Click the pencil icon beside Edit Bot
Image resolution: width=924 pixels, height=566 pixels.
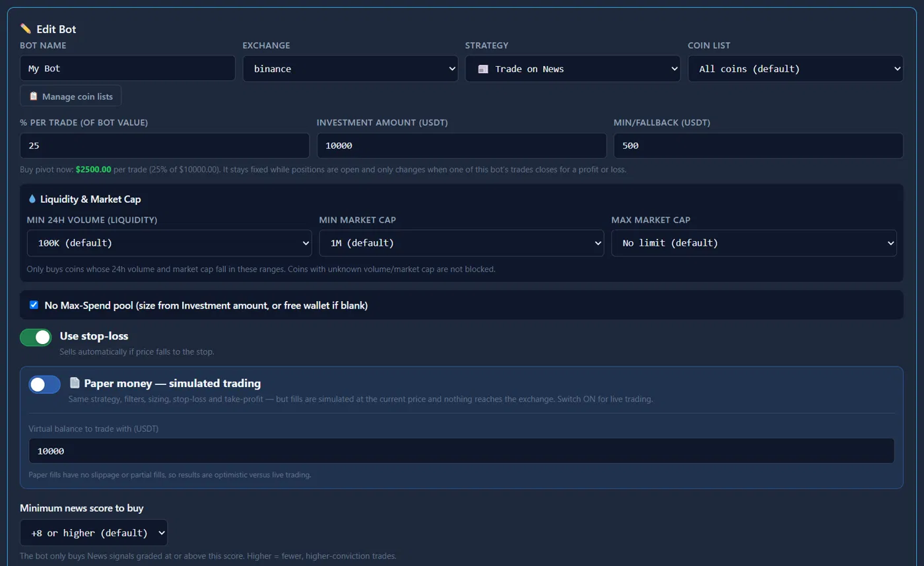[x=26, y=29]
